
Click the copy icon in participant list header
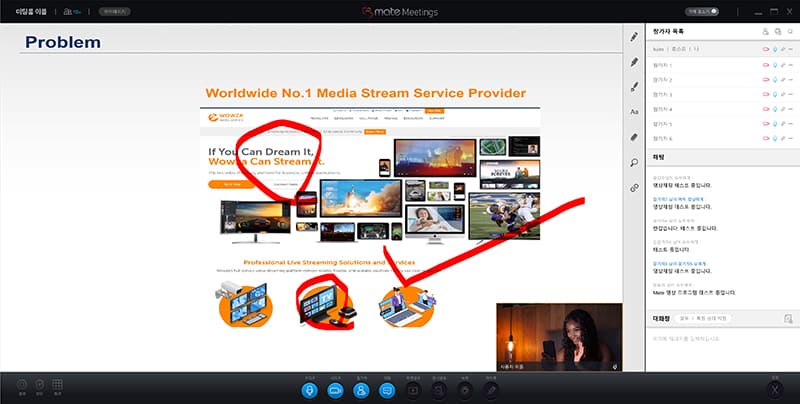point(778,32)
